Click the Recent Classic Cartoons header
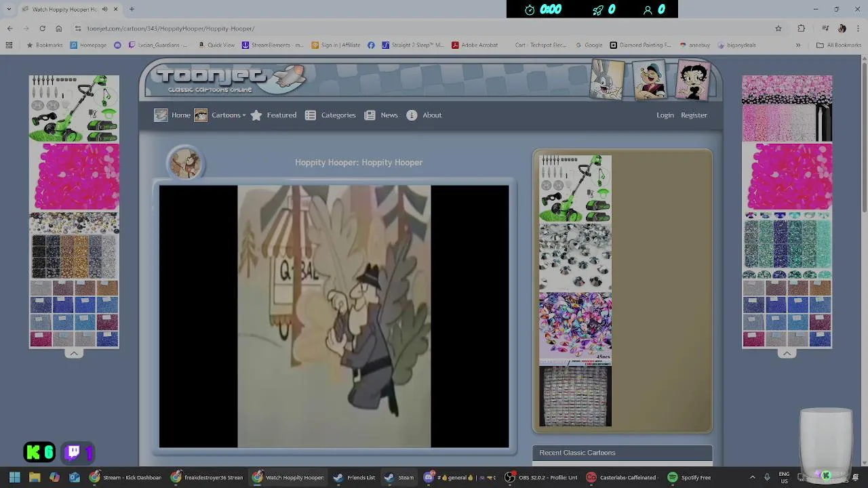Screen dimensions: 868x488 623,453
